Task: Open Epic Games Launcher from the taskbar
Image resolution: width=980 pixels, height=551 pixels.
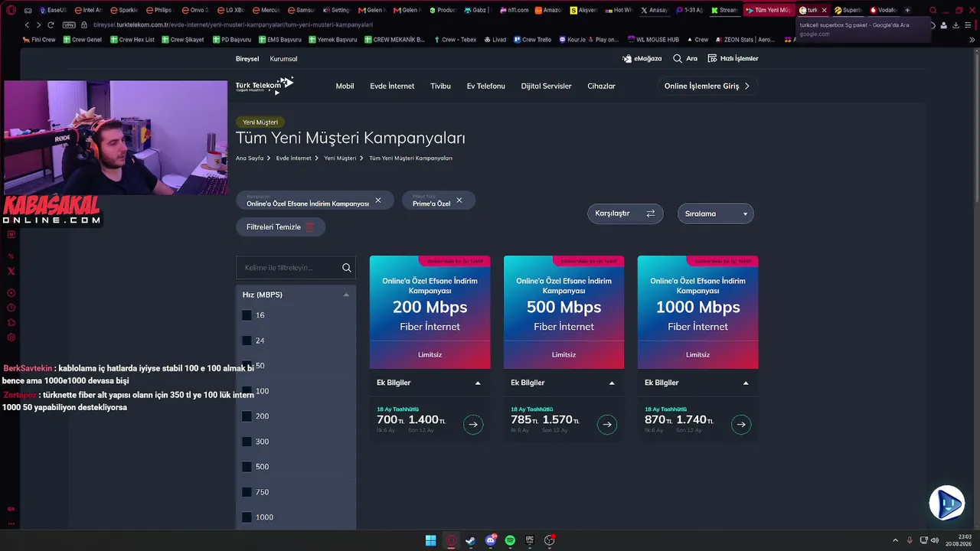Action: point(530,540)
